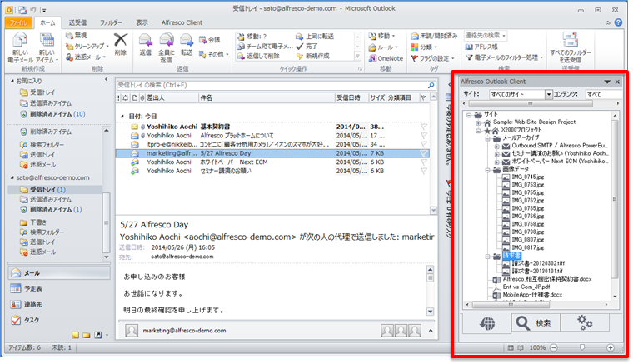Send to OneNote
Viewport: 633px width, 364px height.
click(x=386, y=58)
